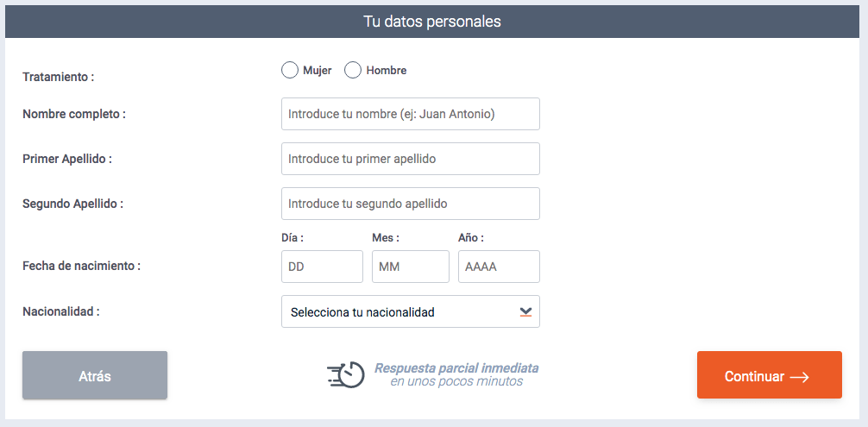Select the MM month field
The image size is (868, 427).
point(411,267)
